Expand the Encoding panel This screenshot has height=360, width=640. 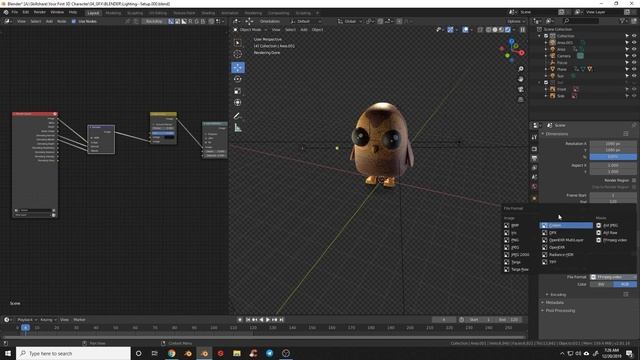tap(558, 294)
